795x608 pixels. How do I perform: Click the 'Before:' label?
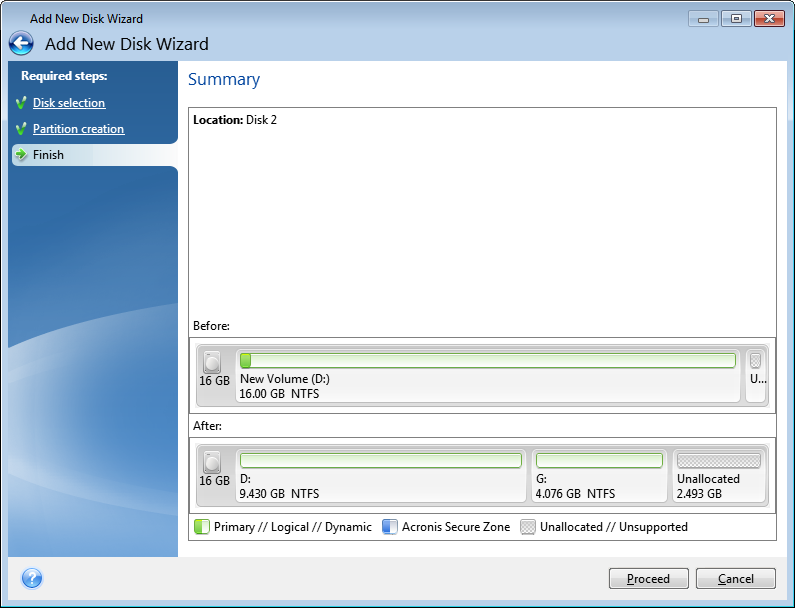point(211,326)
